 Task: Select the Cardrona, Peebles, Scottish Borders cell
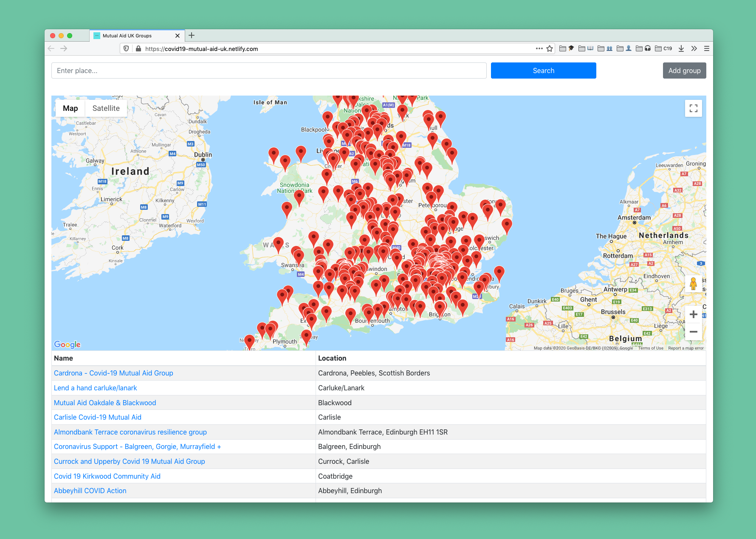click(511, 373)
